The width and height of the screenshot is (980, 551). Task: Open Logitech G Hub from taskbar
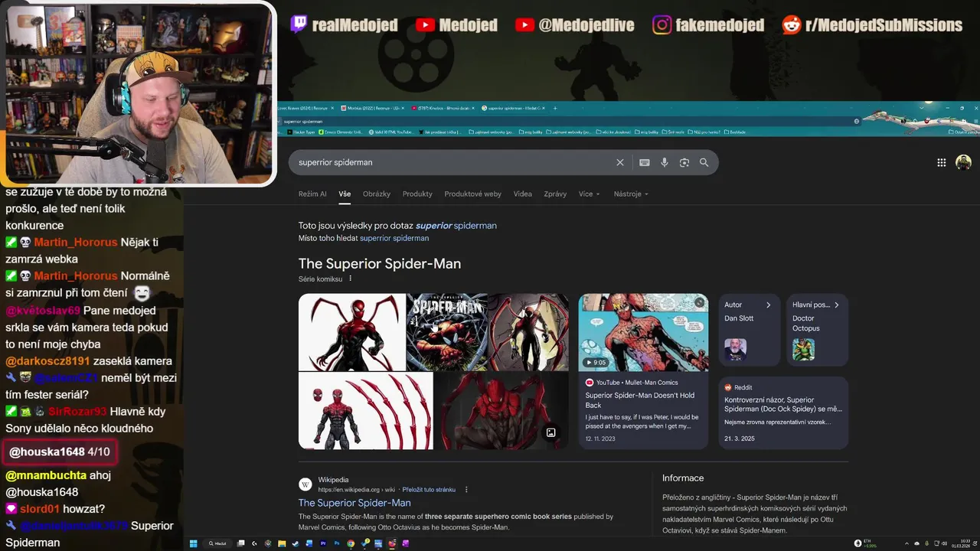tap(254, 543)
